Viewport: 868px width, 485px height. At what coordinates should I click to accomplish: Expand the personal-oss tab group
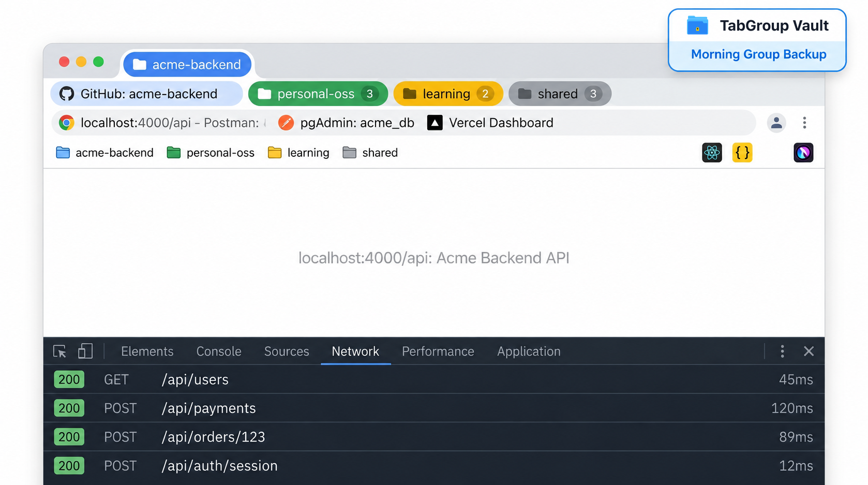click(318, 94)
